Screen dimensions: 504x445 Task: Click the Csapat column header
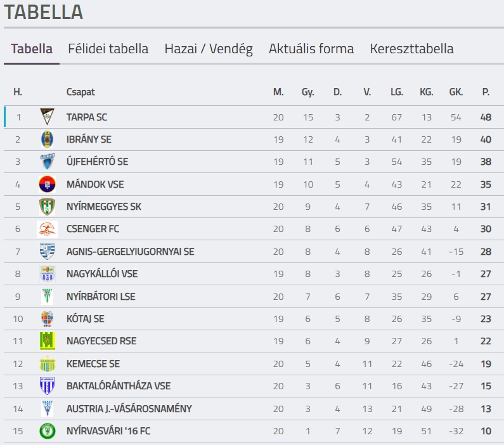tap(81, 92)
